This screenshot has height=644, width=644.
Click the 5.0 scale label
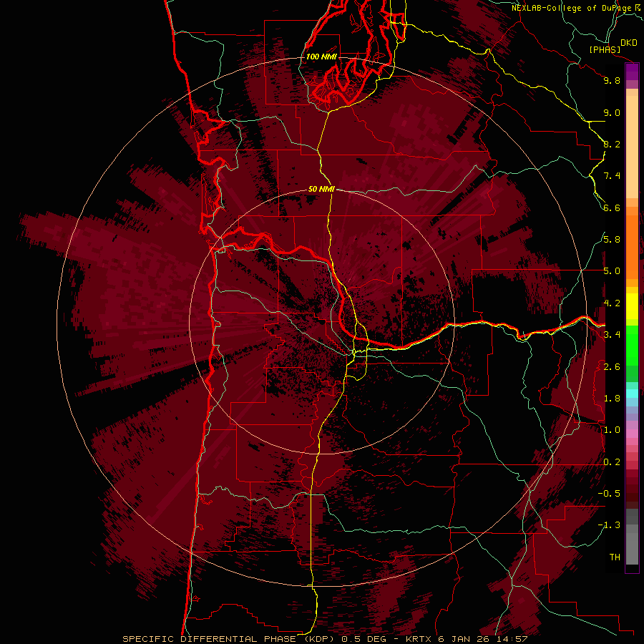coord(612,271)
